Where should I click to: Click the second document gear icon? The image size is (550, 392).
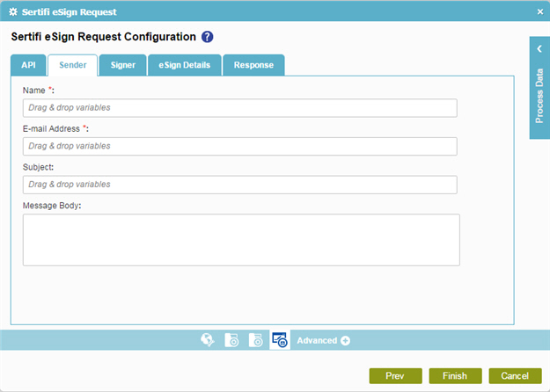tap(256, 340)
